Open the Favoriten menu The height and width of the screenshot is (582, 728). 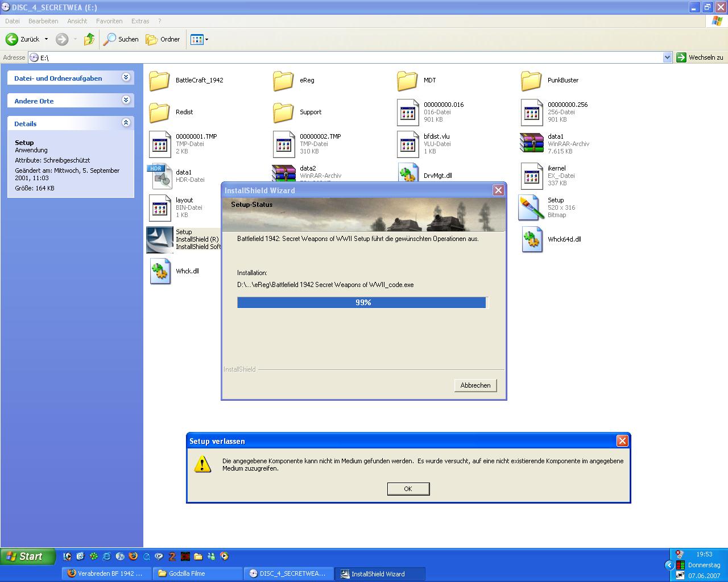[109, 21]
